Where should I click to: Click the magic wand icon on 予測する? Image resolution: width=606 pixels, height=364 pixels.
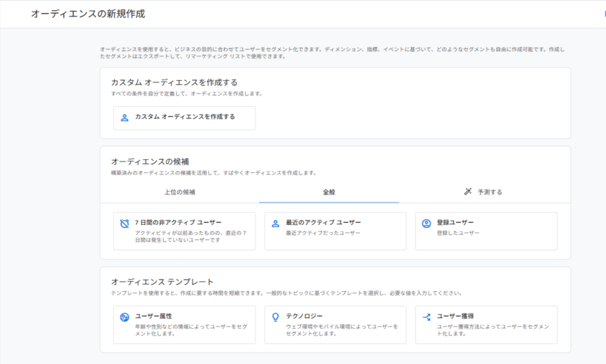[x=468, y=192]
